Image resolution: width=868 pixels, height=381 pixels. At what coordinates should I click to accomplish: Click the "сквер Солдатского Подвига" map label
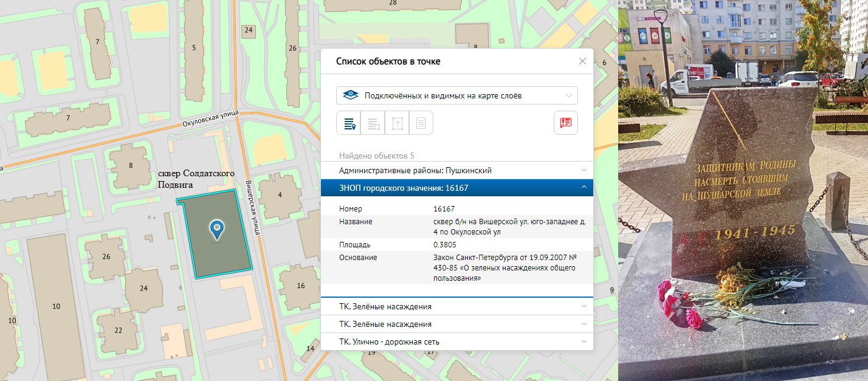coord(196,179)
